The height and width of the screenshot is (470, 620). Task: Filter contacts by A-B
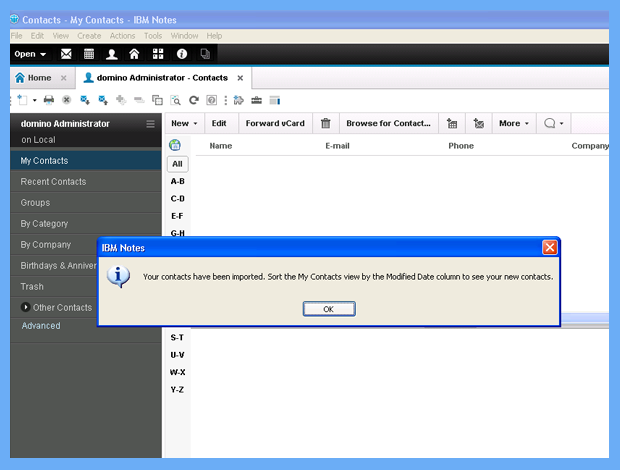(178, 181)
